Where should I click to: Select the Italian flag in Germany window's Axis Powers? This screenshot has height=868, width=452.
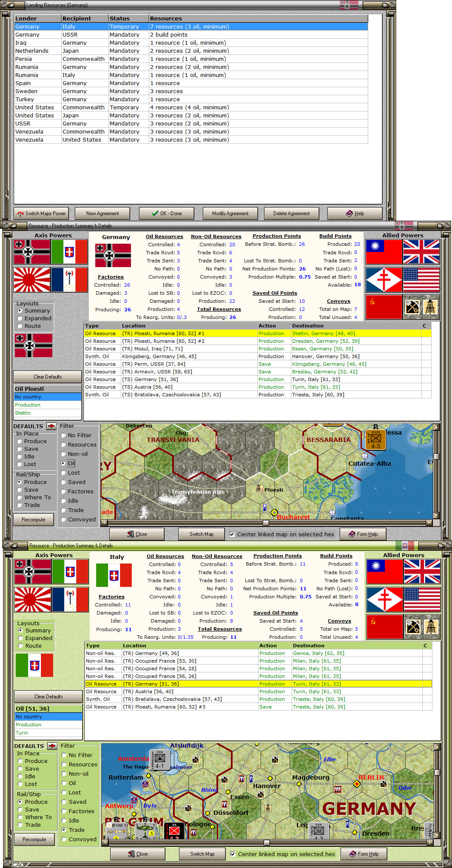click(69, 252)
